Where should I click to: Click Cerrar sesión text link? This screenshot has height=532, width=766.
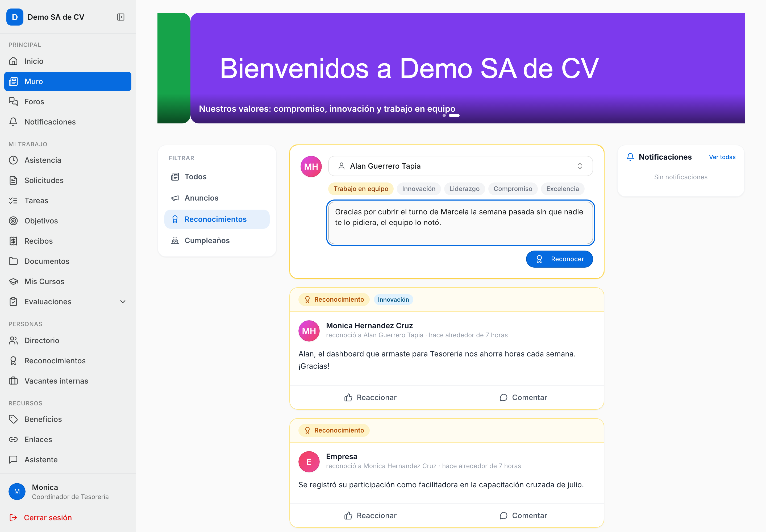point(48,518)
